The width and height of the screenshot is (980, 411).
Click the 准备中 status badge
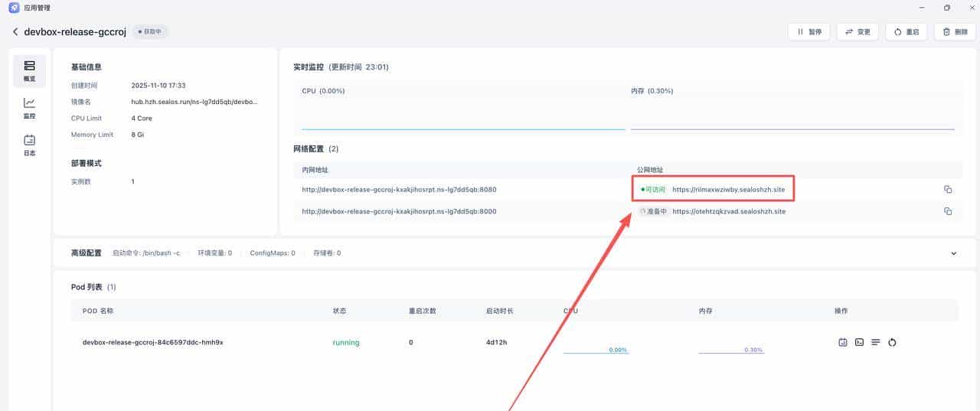point(654,211)
